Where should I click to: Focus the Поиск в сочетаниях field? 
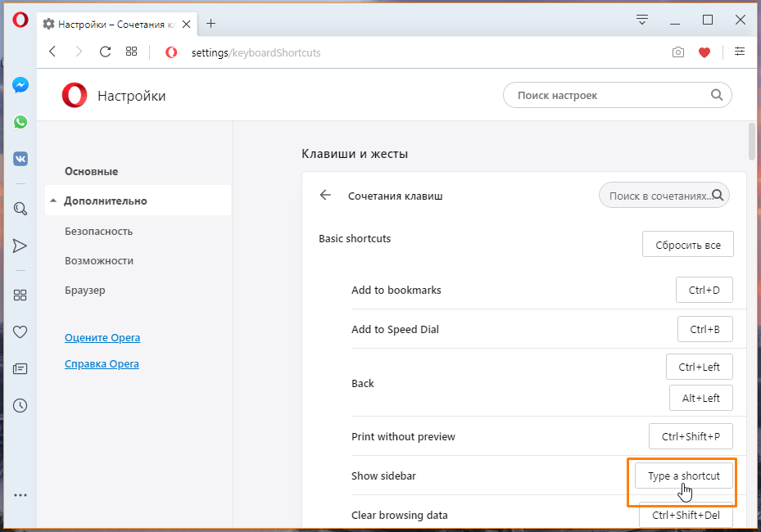664,195
